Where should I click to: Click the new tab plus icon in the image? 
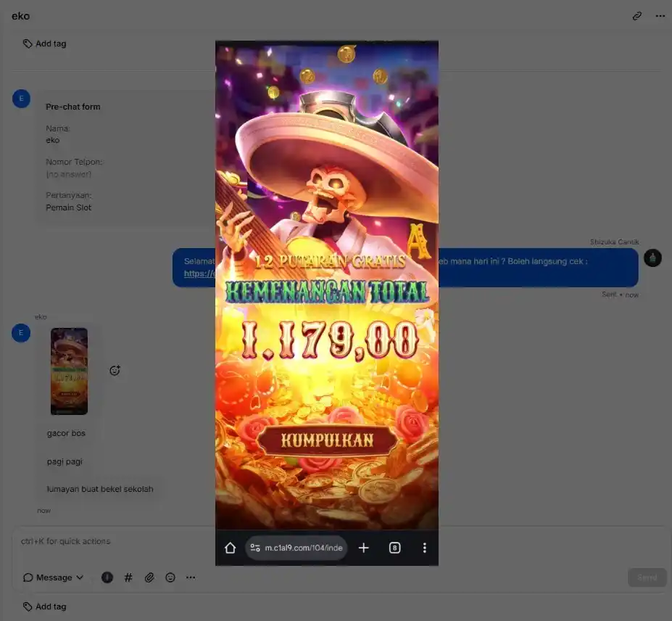(363, 548)
